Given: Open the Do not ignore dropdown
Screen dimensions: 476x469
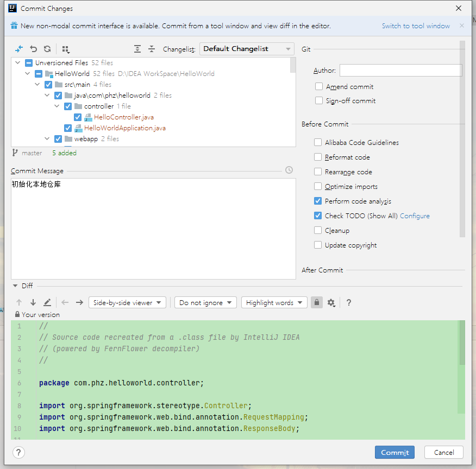Looking at the screenshot, I should 205,302.
